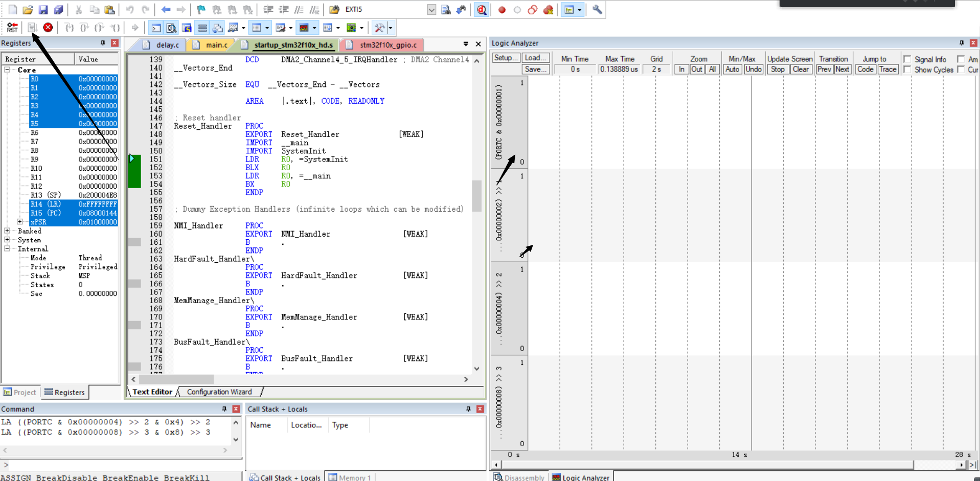Screen dimensions: 980x481
Task: Switch to the Disassembly tab
Action: 519,477
